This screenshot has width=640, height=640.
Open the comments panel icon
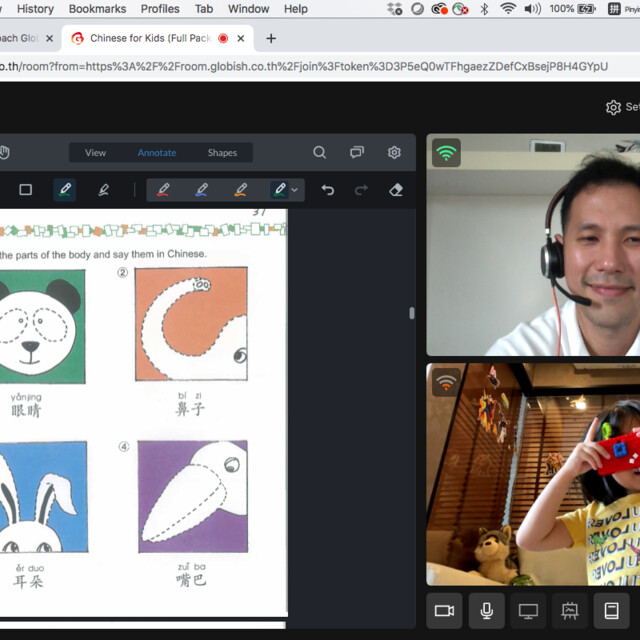[357, 153]
